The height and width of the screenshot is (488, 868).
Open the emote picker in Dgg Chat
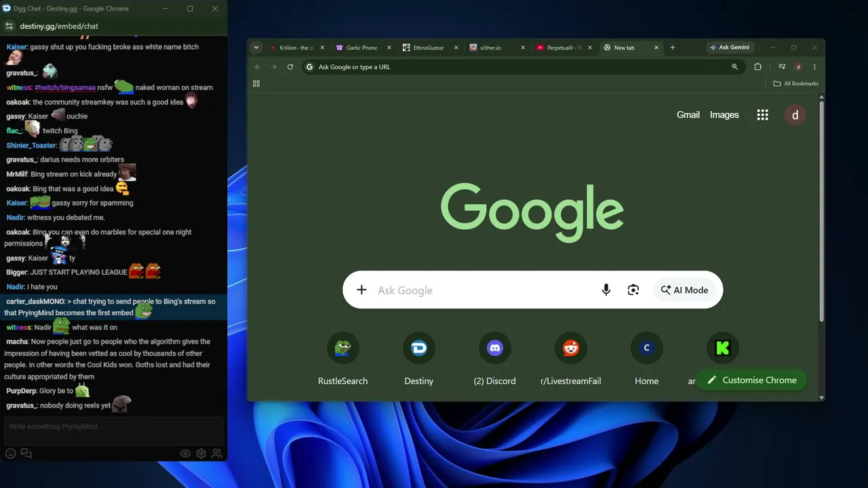(x=10, y=453)
